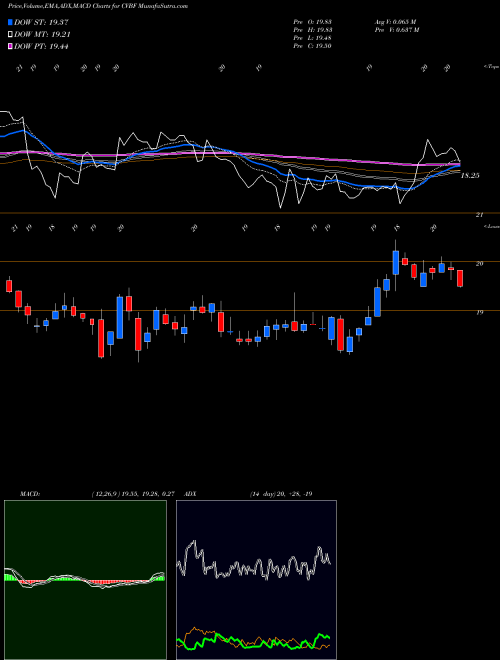The height and width of the screenshot is (660, 500).
Task: Click the ADX '(14 day) 20, +28, -19' text
Action: (x=281, y=494)
